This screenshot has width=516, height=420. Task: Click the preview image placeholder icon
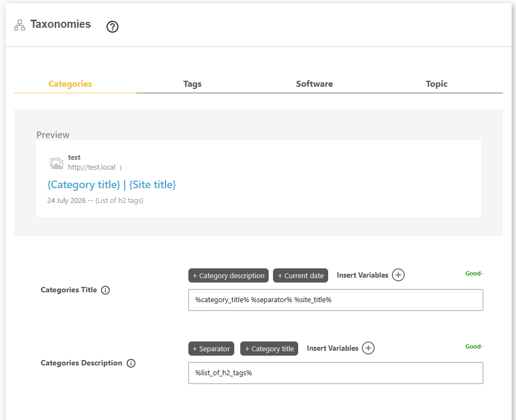[56, 163]
